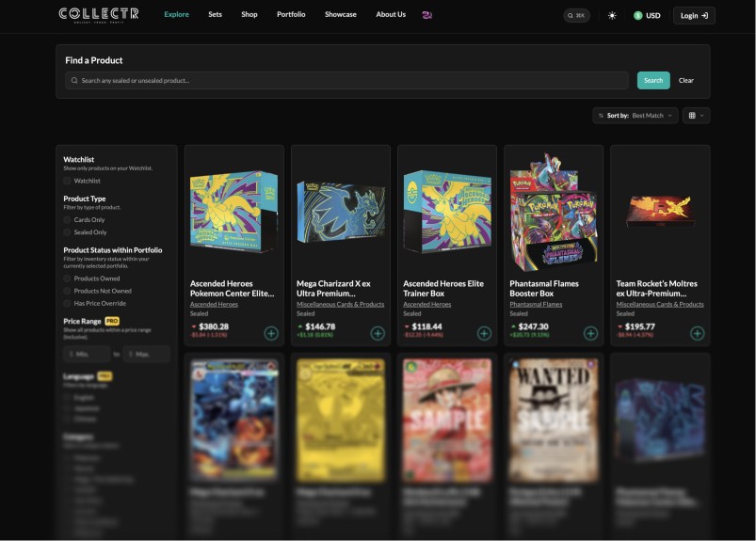Image resolution: width=756 pixels, height=541 pixels.
Task: Expand the view layout chevron dropdown
Action: pyautogui.click(x=702, y=116)
